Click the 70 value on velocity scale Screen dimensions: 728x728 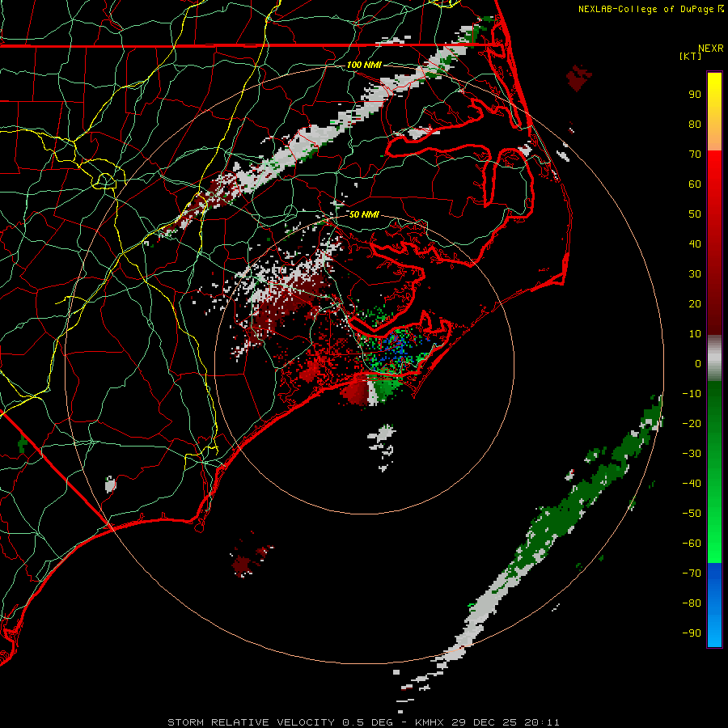point(695,154)
